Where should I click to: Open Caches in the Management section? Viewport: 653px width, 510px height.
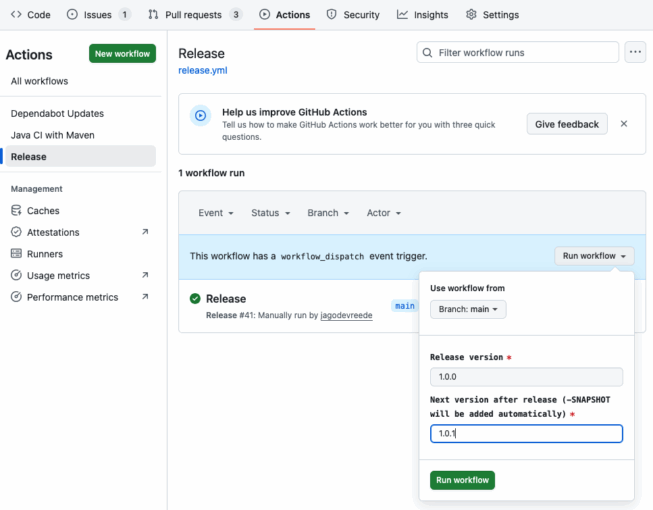click(43, 211)
